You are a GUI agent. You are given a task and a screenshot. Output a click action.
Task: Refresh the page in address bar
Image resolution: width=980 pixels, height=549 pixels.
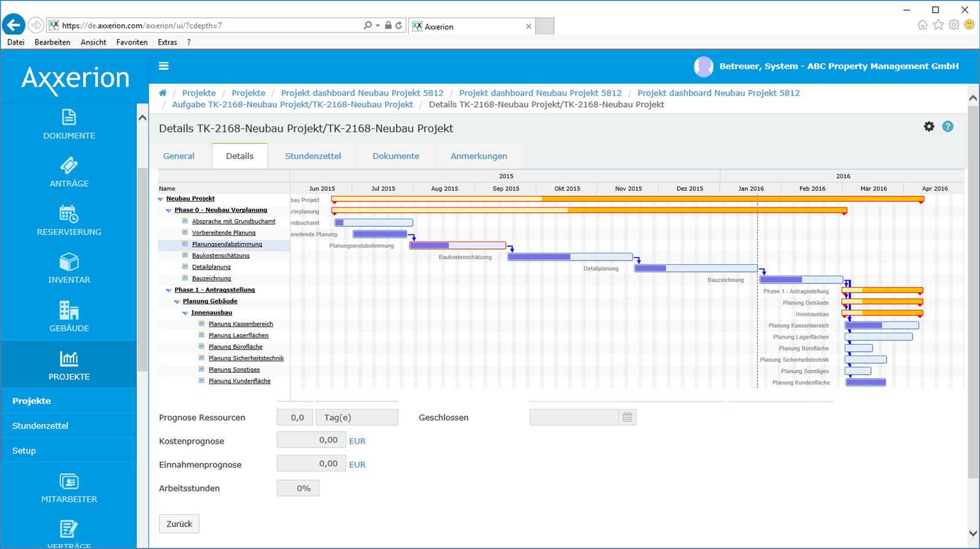(x=399, y=26)
